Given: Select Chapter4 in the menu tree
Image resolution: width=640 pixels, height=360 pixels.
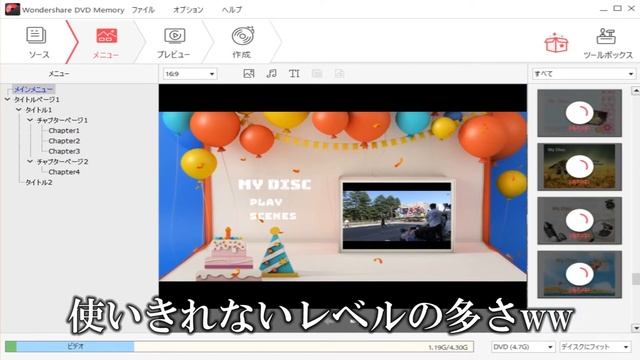Looking at the screenshot, I should [x=64, y=172].
